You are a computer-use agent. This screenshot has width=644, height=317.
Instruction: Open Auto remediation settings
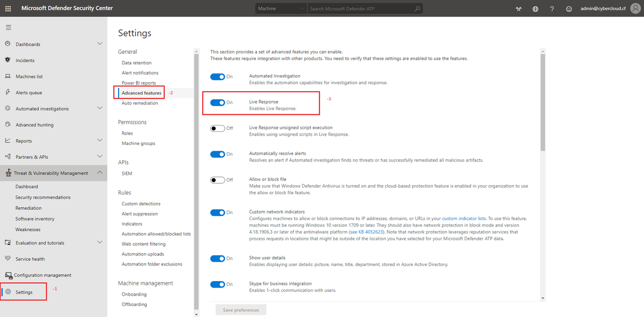(140, 103)
